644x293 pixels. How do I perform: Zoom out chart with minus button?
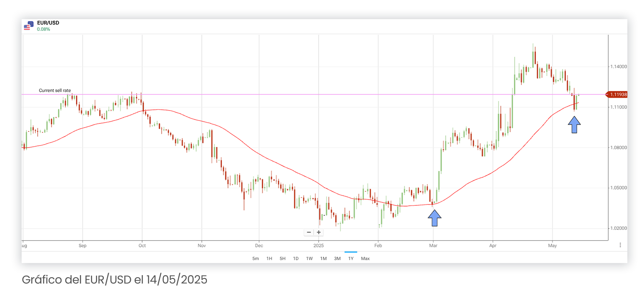pyautogui.click(x=309, y=232)
